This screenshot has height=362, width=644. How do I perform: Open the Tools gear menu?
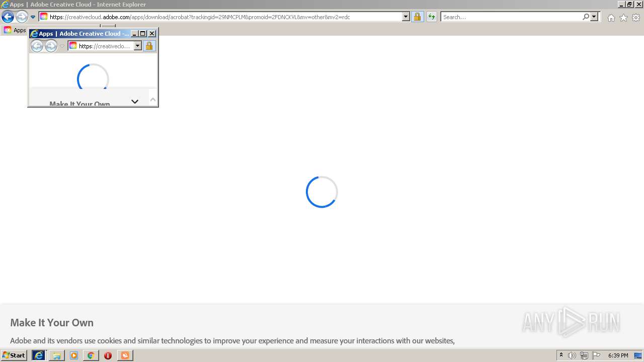click(x=636, y=18)
